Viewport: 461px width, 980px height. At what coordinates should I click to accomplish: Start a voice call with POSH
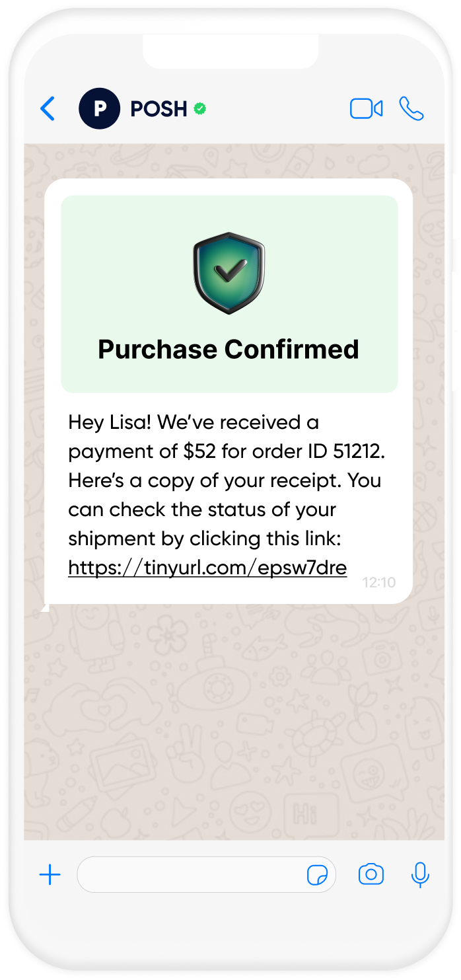411,108
